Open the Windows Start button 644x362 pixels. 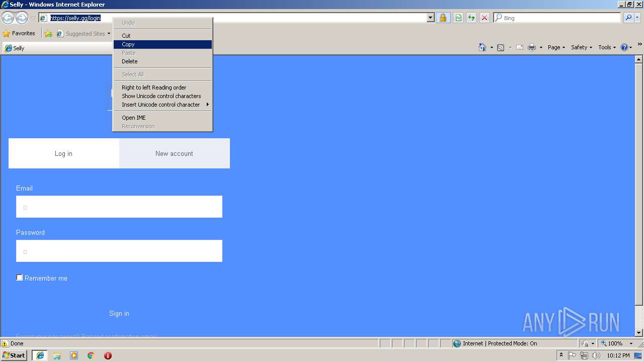[x=14, y=355]
